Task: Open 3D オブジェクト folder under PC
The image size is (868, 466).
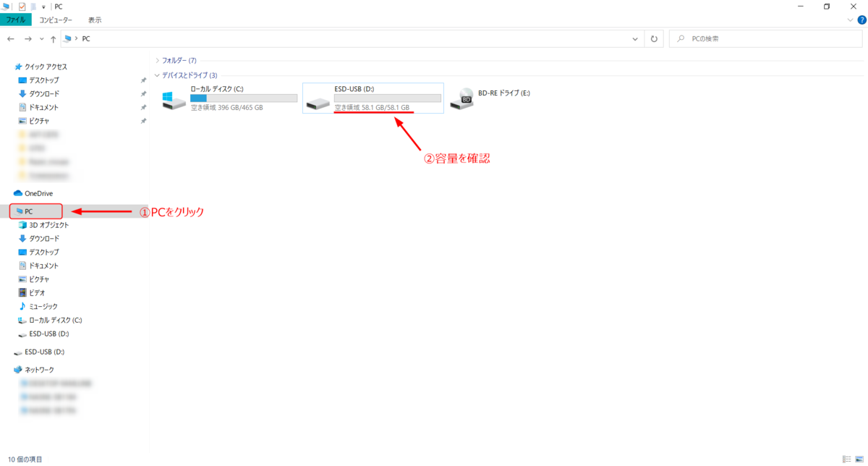Action: coord(43,224)
